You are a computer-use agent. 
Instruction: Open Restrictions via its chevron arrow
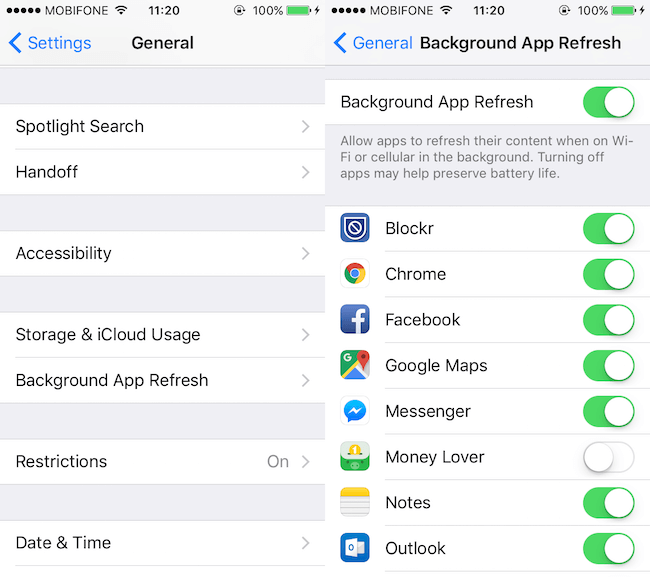[306, 461]
